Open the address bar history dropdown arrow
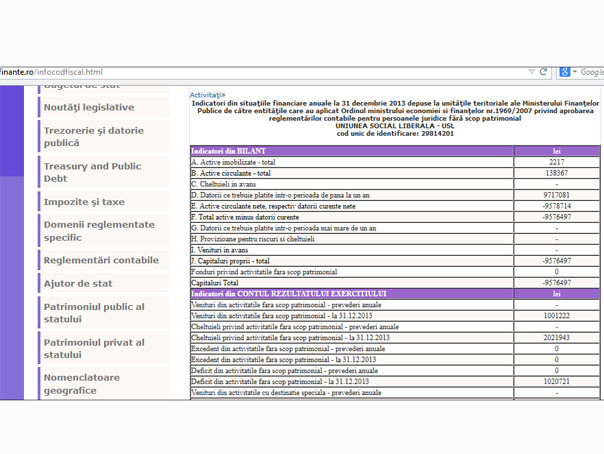 point(532,72)
